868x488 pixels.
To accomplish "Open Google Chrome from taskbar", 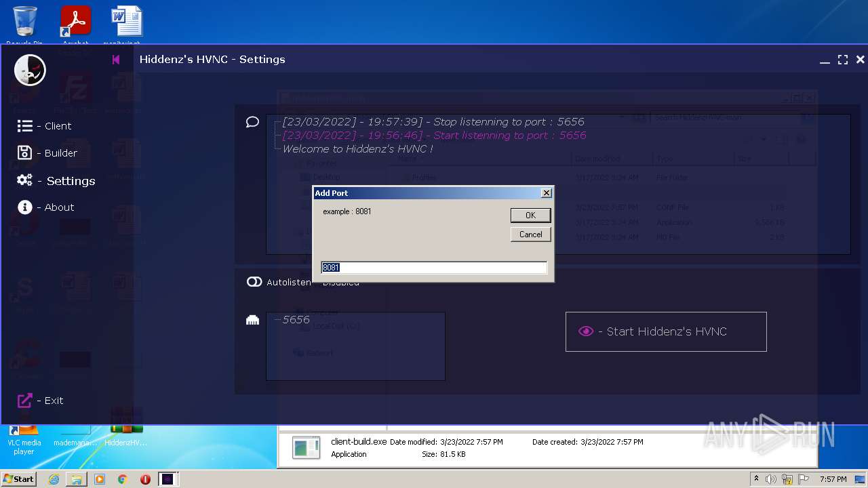I will [x=123, y=479].
